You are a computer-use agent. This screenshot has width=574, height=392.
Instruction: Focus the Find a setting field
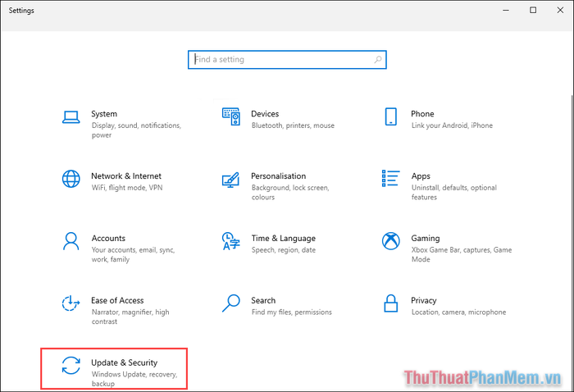click(287, 60)
